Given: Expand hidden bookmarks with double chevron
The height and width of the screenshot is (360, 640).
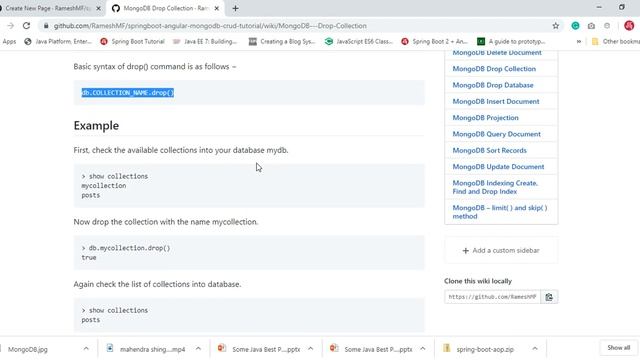Looking at the screenshot, I should [579, 41].
